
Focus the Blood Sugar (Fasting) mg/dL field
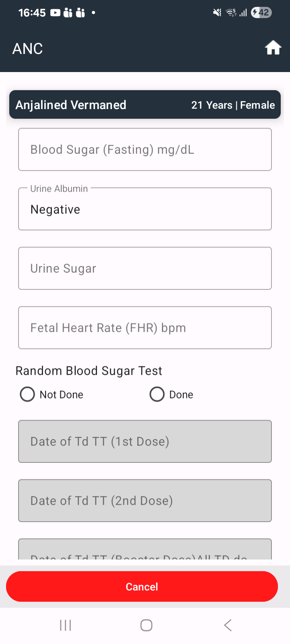click(145, 149)
